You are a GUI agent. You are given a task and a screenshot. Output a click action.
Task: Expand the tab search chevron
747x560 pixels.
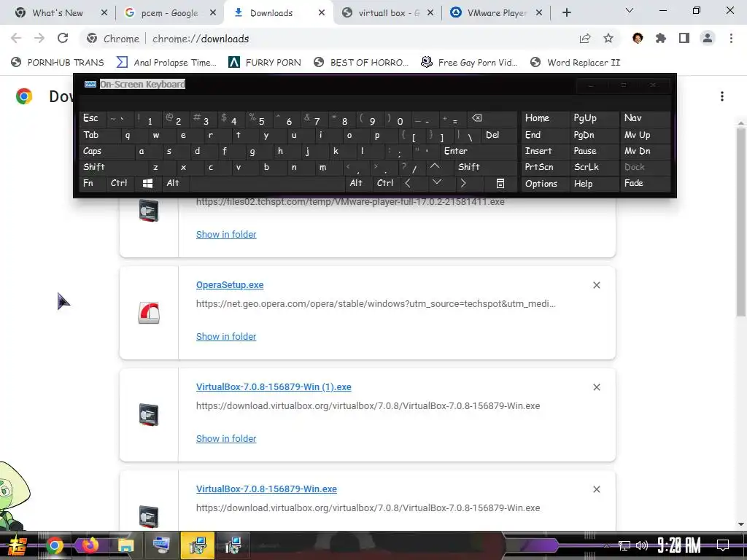[x=630, y=10]
